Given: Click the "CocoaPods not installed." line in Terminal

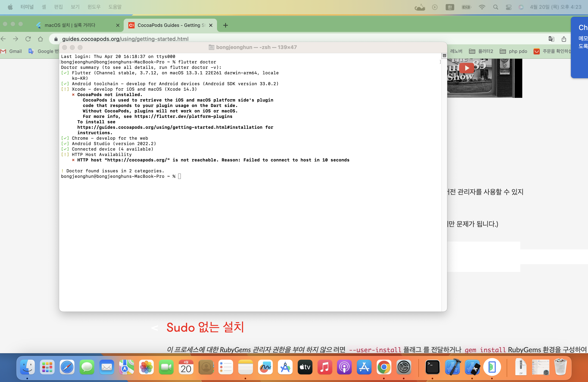Looking at the screenshot, I should click(110, 95).
